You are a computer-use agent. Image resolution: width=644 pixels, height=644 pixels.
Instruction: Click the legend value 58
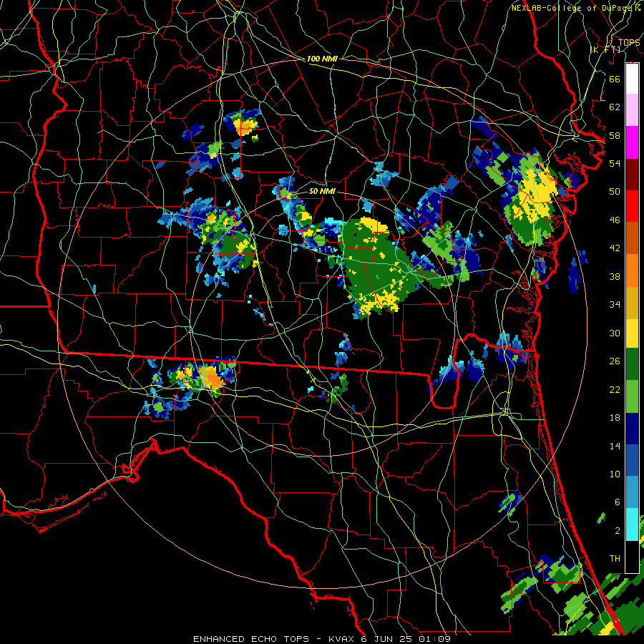(615, 135)
